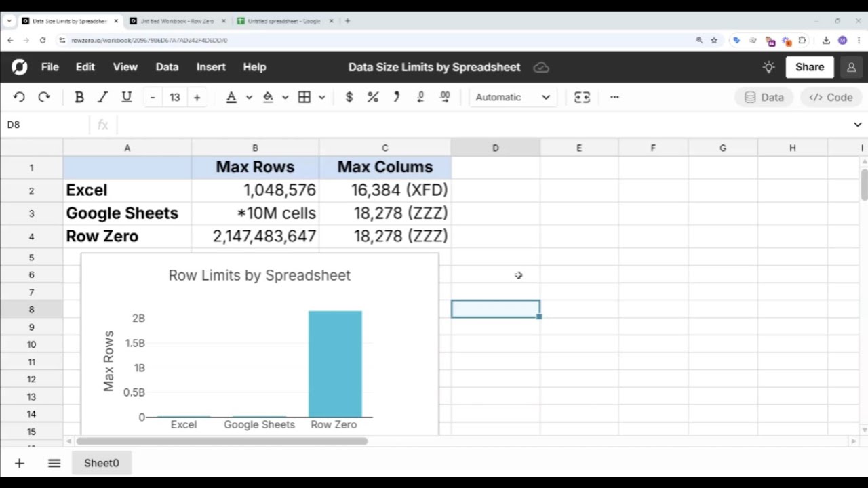This screenshot has height=488, width=868.
Task: Open borders dropdown arrow
Action: coord(321,97)
